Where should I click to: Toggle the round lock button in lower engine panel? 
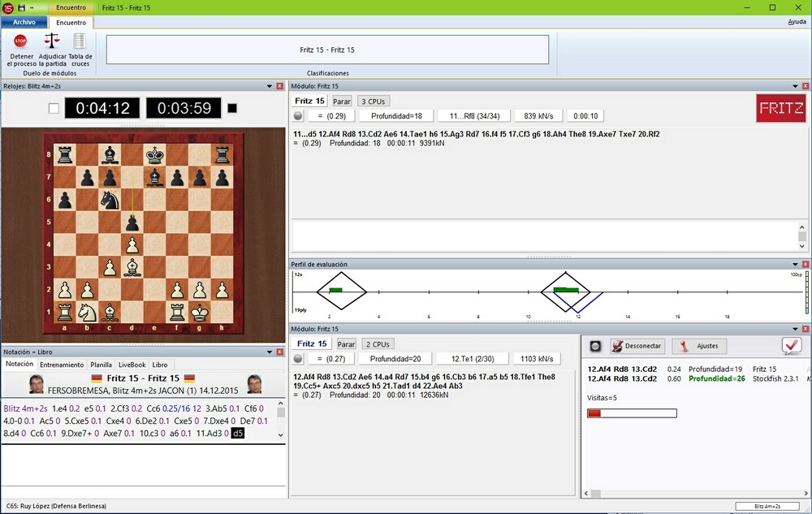(x=298, y=359)
